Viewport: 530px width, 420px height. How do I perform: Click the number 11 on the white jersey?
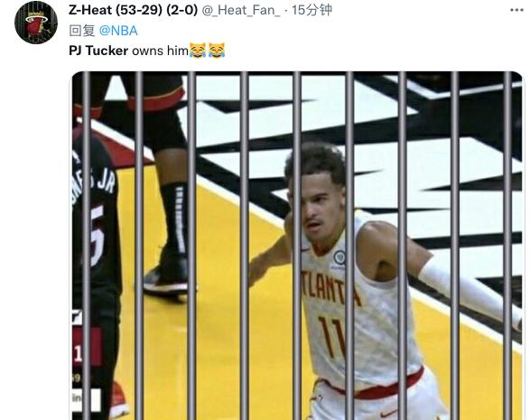(x=331, y=337)
